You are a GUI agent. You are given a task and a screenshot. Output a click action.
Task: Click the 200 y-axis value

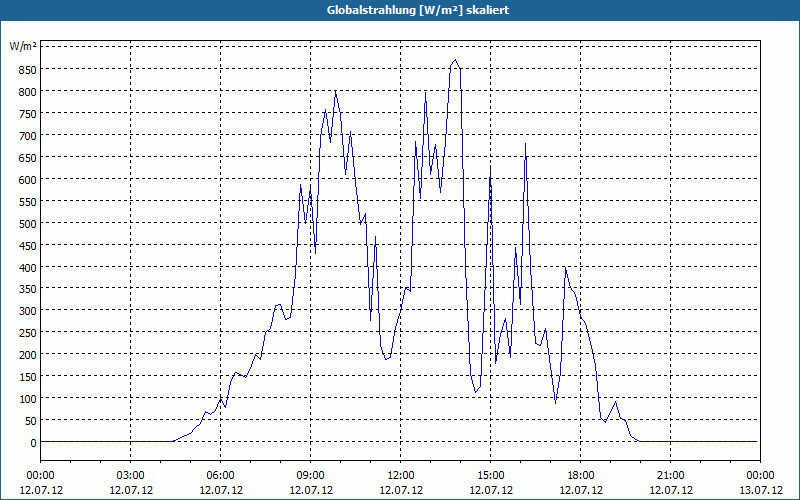click(28, 355)
